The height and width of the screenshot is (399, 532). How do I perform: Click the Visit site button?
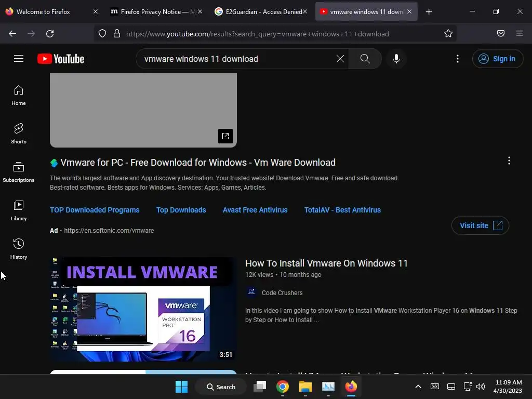coord(480,225)
